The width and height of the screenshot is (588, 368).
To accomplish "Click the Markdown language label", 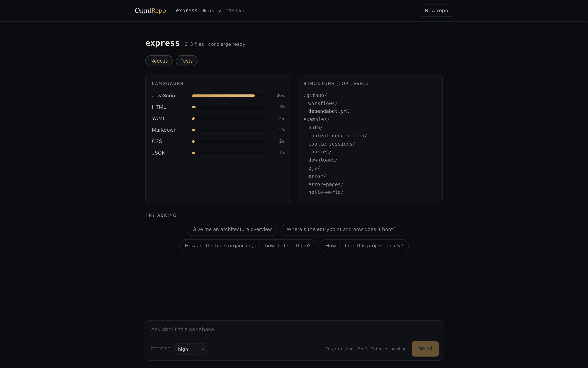I will pyautogui.click(x=164, y=130).
